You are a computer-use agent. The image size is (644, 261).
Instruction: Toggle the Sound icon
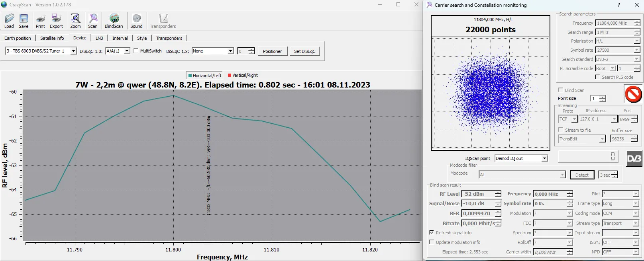pos(136,21)
